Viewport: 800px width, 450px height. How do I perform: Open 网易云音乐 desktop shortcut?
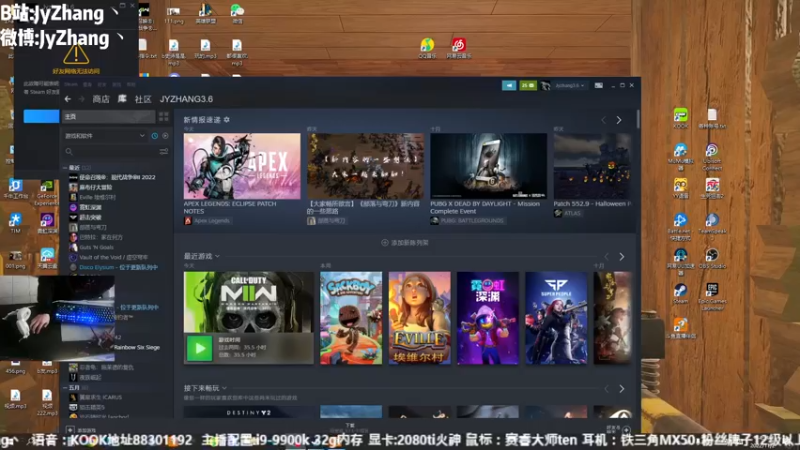click(459, 48)
